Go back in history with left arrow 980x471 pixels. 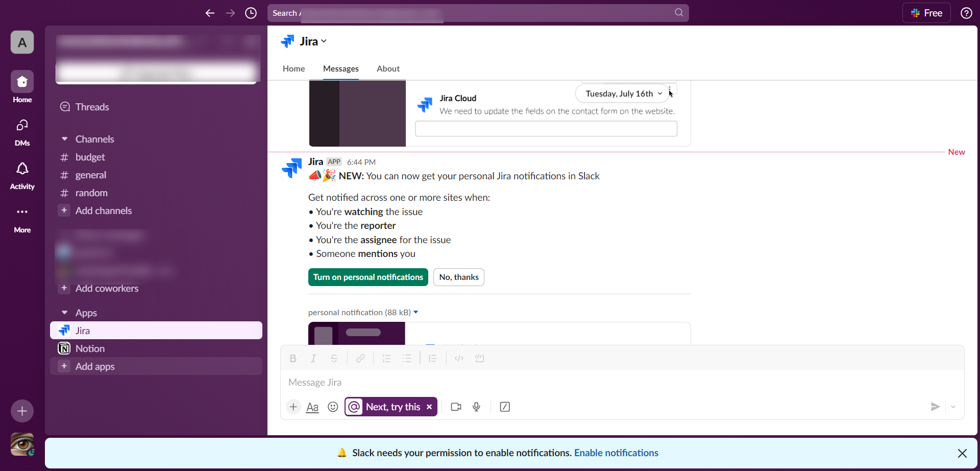pyautogui.click(x=210, y=13)
